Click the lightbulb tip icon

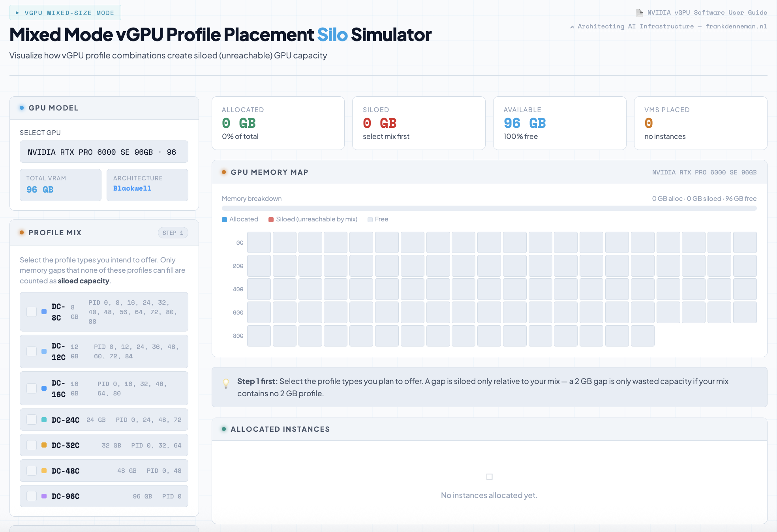point(226,383)
